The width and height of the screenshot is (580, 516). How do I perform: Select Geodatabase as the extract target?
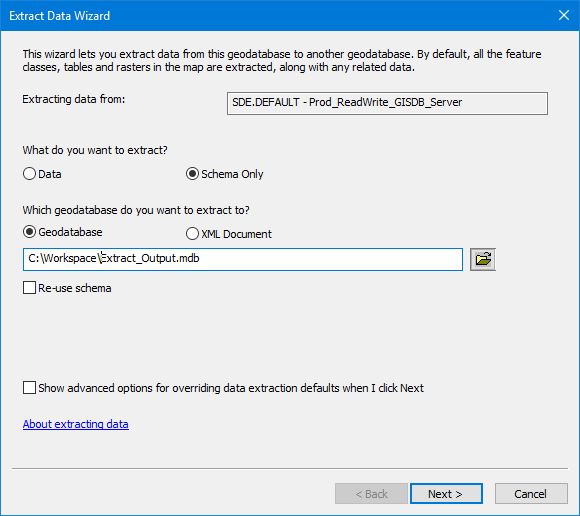pyautogui.click(x=29, y=232)
